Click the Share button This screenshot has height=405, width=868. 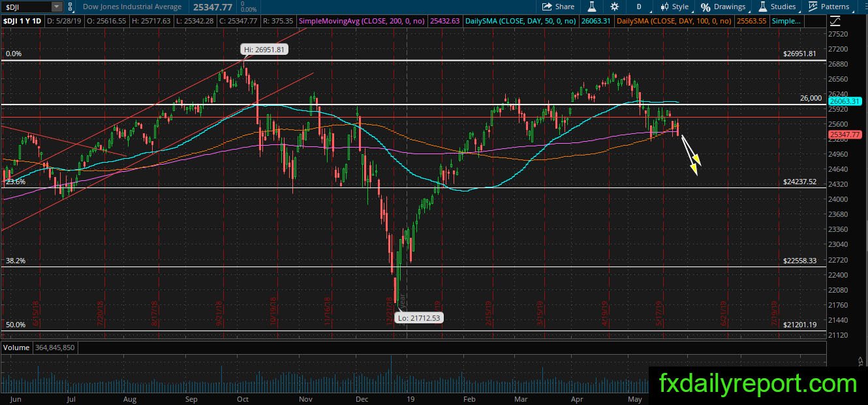tap(559, 7)
